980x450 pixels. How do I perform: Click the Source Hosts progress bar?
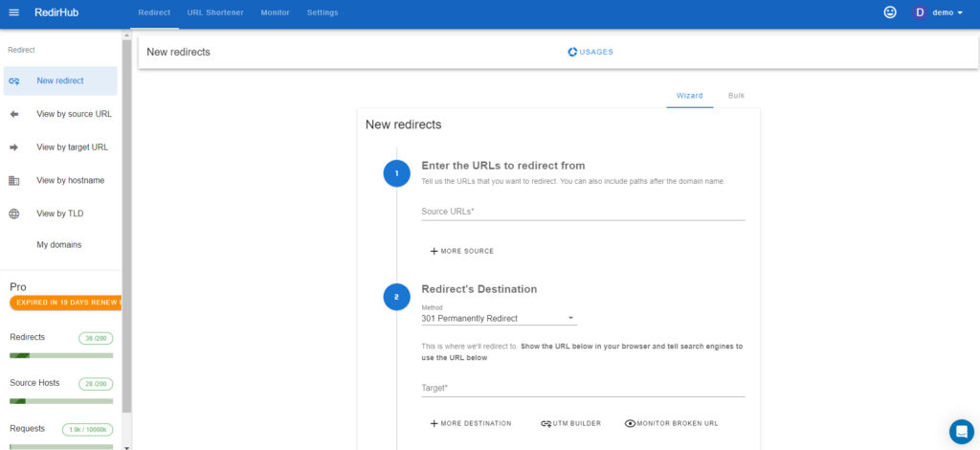[x=61, y=401]
